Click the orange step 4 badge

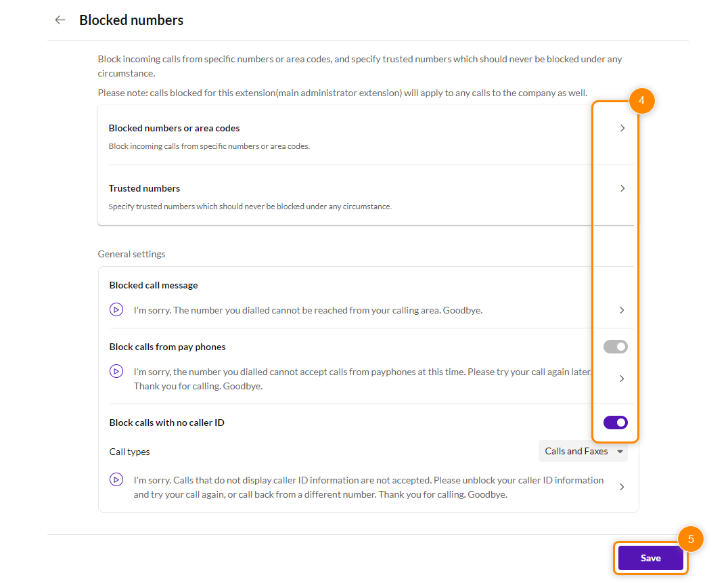[641, 102]
